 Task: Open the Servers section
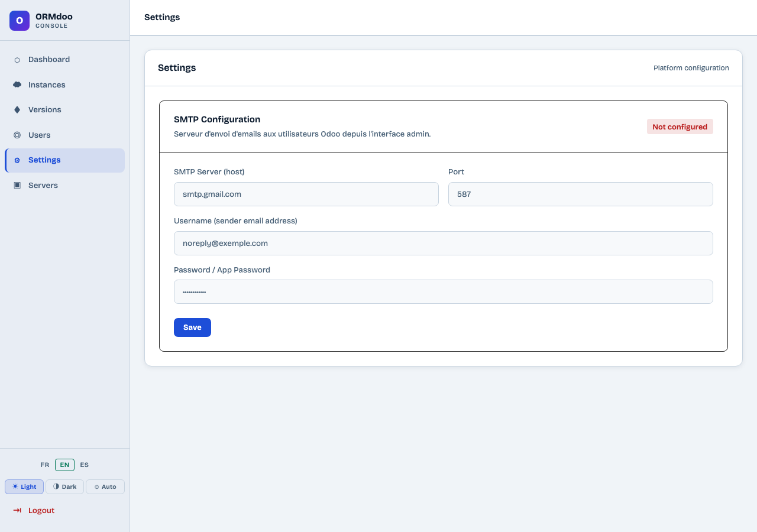tap(65, 185)
